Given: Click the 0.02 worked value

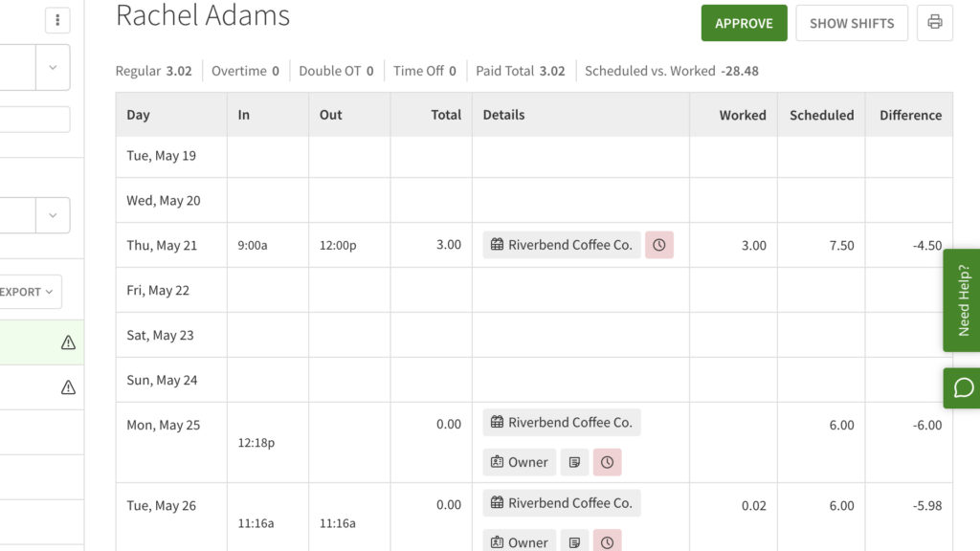Looking at the screenshot, I should (x=754, y=506).
